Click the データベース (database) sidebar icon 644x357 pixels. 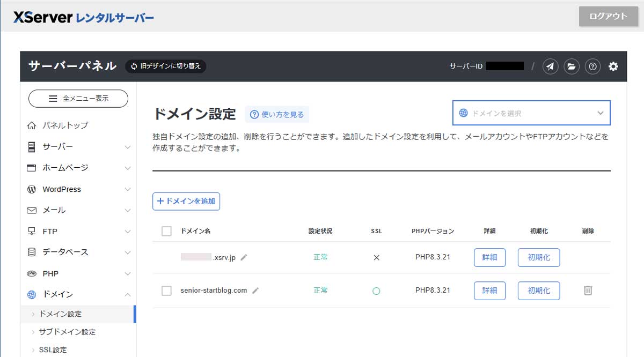32,252
